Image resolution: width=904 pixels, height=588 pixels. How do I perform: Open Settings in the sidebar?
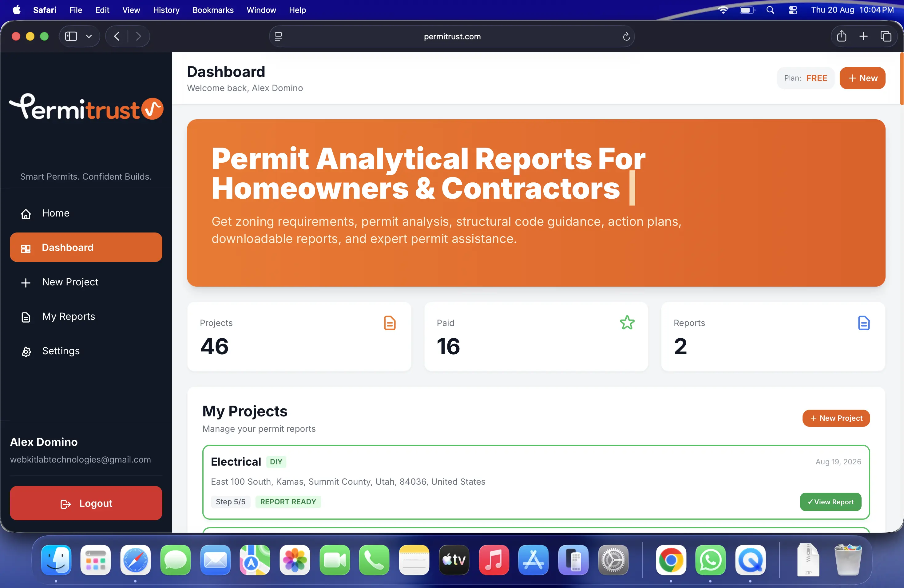(86, 351)
